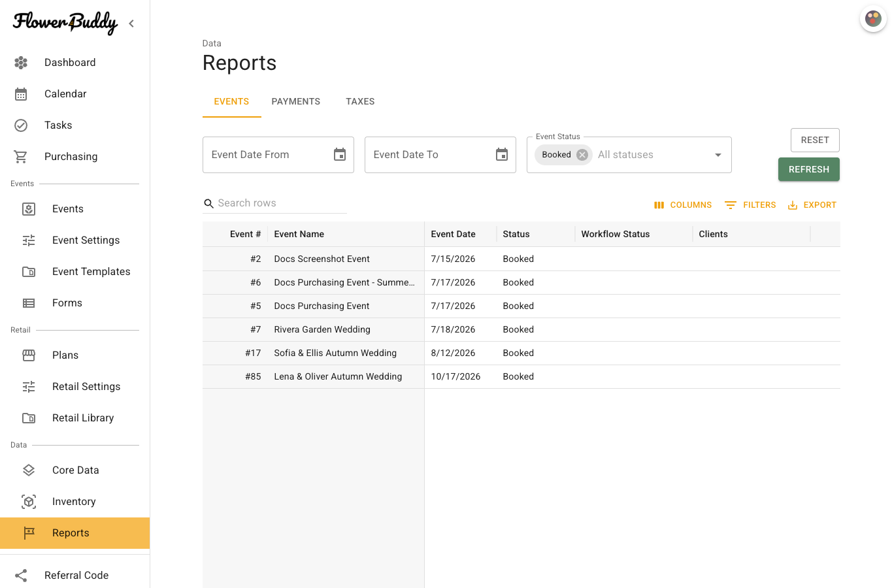The image size is (892, 588).
Task: Open the Event Date To calendar picker
Action: tap(502, 155)
